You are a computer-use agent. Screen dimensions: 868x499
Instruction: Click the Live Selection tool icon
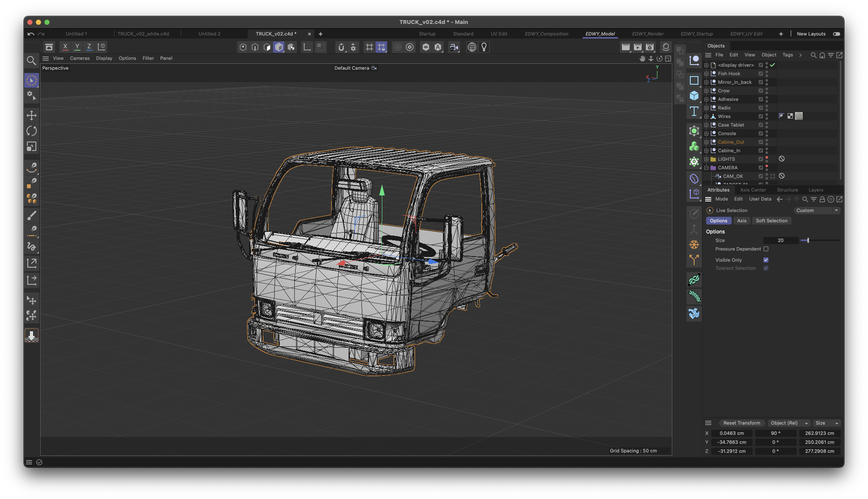32,80
